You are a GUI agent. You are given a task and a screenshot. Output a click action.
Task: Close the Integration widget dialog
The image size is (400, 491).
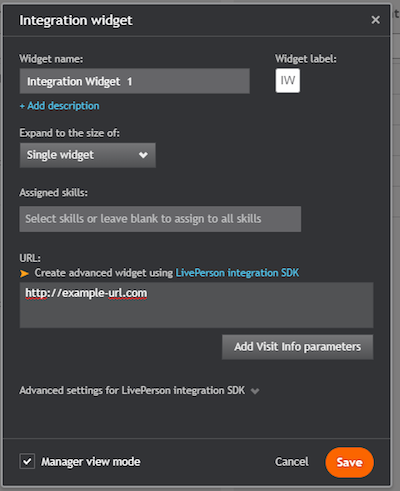coord(375,20)
